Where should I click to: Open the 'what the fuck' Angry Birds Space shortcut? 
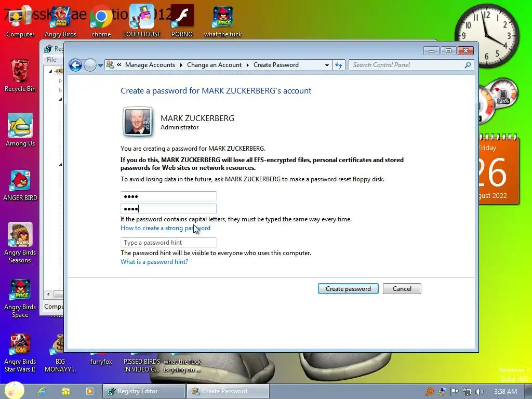[x=222, y=21]
